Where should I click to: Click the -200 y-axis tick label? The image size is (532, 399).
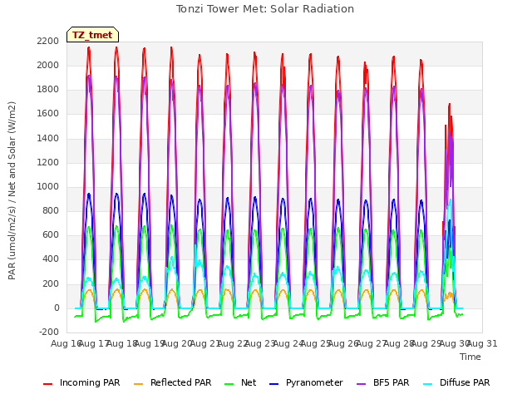click(x=49, y=332)
